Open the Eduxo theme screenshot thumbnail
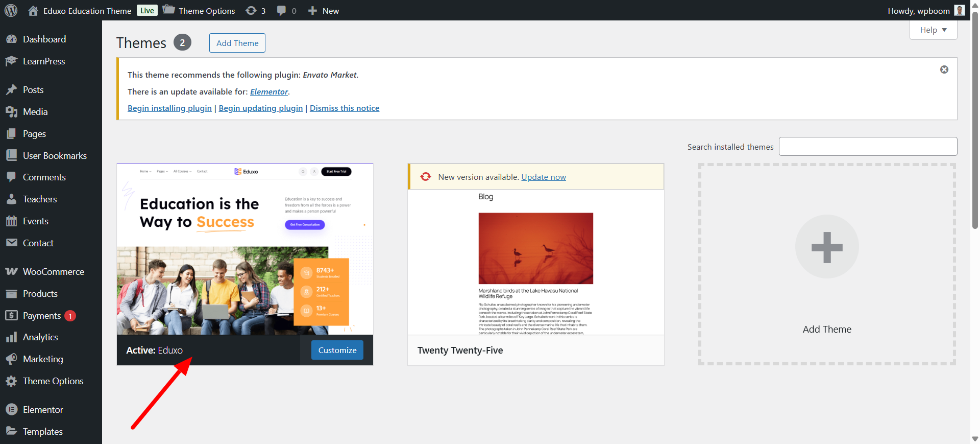The width and height of the screenshot is (980, 444). [x=245, y=249]
